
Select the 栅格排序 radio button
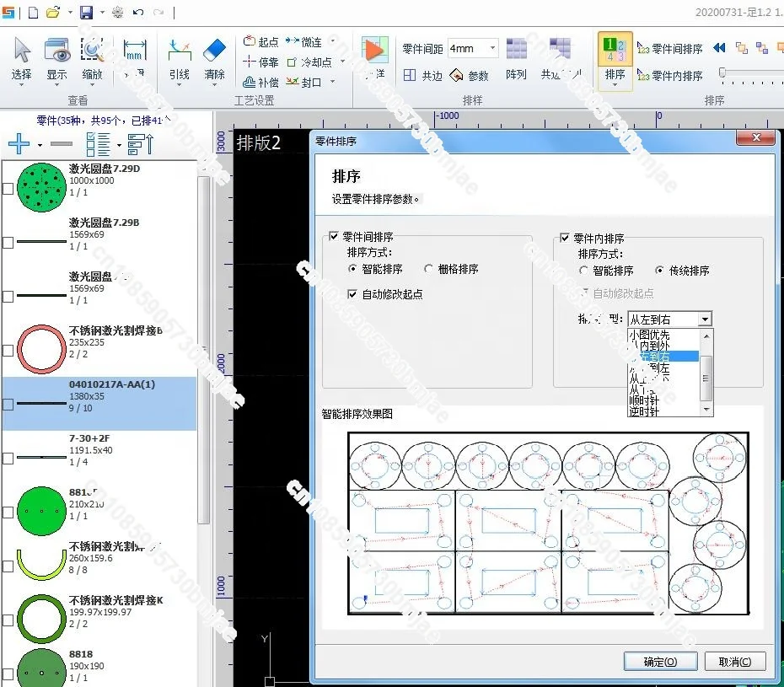pyautogui.click(x=428, y=269)
